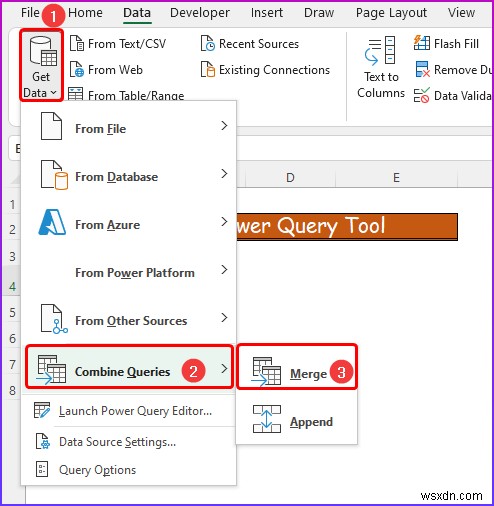This screenshot has height=506, width=494.
Task: Click the Get Data database icon
Action: click(43, 52)
